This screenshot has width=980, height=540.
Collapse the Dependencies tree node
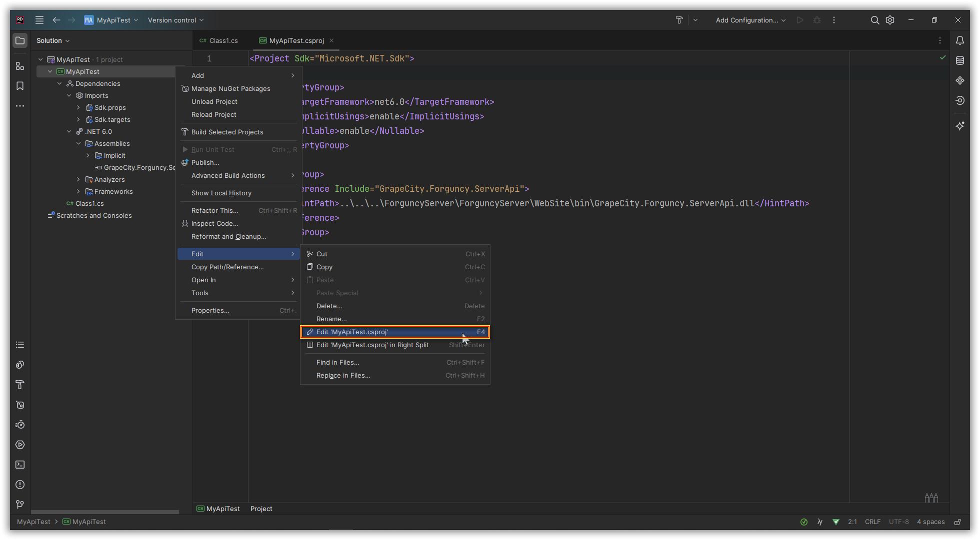click(59, 83)
